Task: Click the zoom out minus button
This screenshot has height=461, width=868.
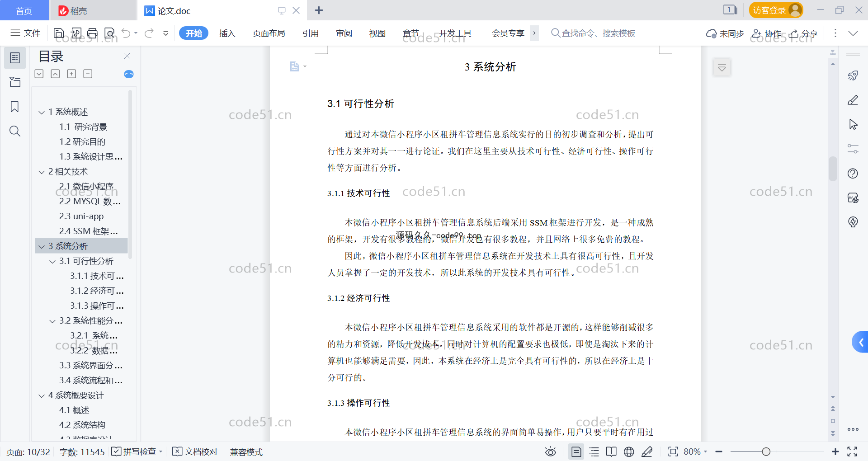Action: click(x=719, y=452)
